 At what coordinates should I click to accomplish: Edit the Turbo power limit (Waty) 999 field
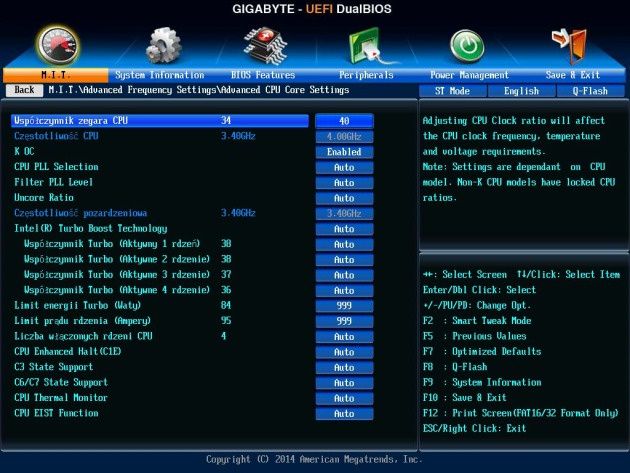[344, 306]
